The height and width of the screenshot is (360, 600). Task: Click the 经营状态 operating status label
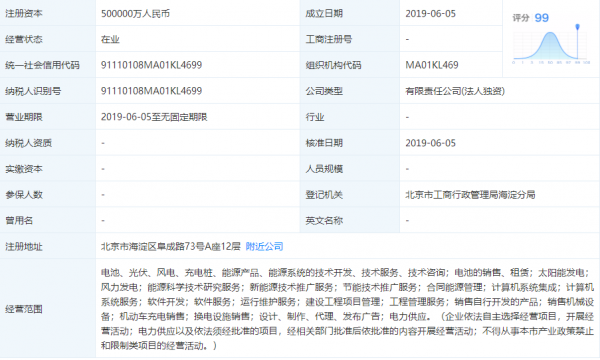click(x=24, y=39)
